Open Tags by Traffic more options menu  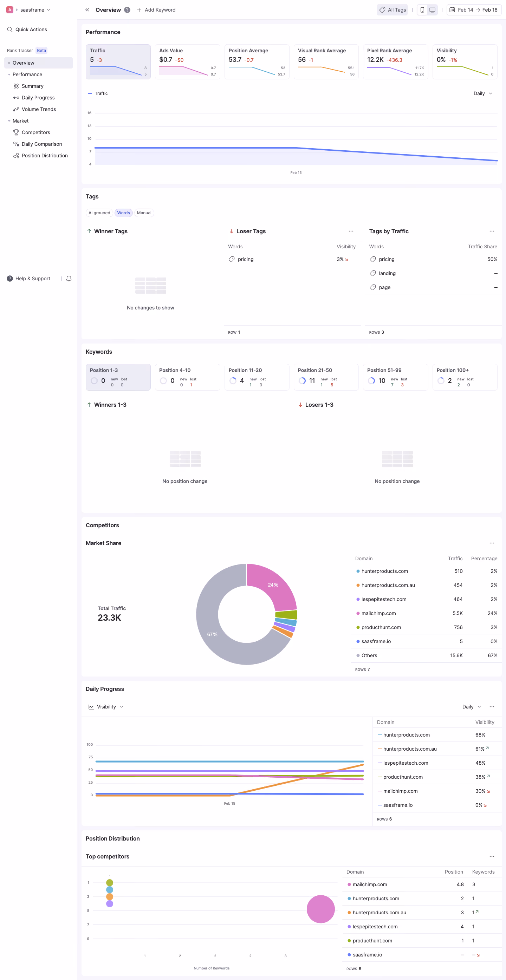492,231
